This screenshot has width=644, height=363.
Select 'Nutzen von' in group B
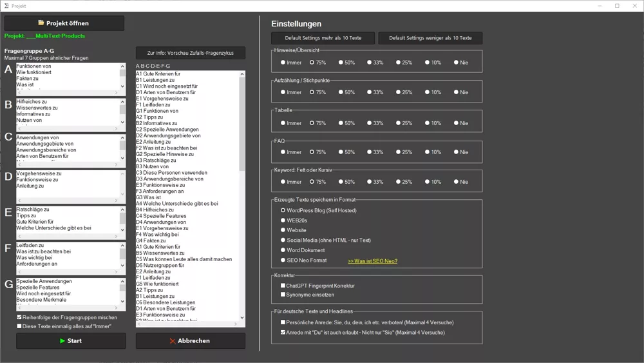click(29, 120)
